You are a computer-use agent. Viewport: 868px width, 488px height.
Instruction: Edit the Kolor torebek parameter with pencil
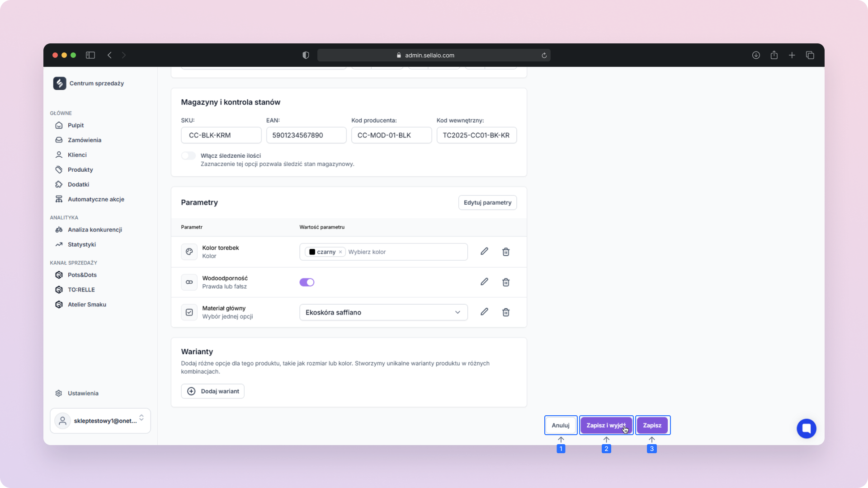[484, 251]
